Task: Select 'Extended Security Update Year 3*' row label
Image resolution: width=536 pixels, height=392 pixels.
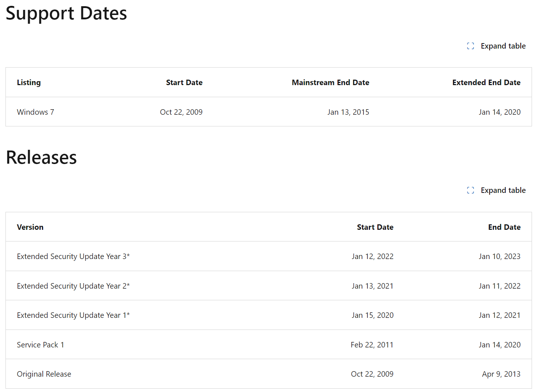Action: point(73,256)
